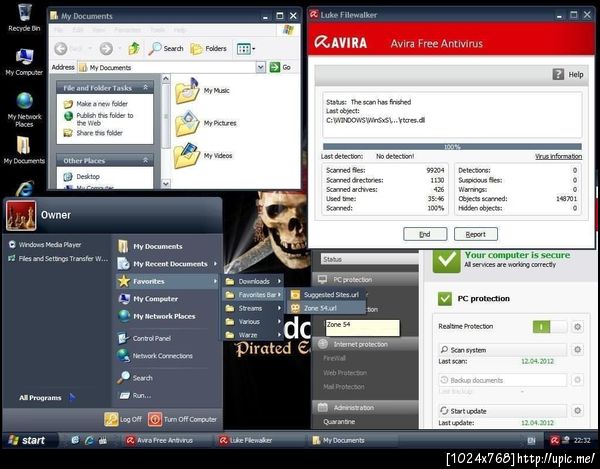Open My Network Places desktop icon
The width and height of the screenshot is (600, 469).
coord(24,110)
